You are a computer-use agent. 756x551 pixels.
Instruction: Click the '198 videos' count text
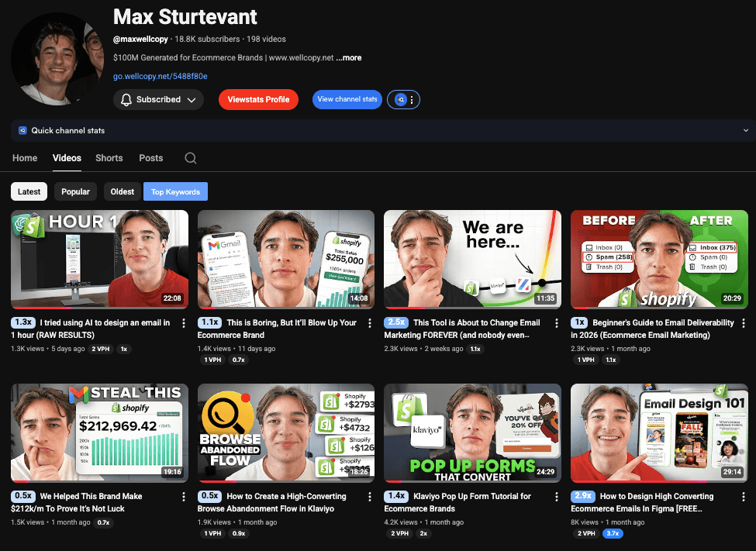click(x=266, y=39)
